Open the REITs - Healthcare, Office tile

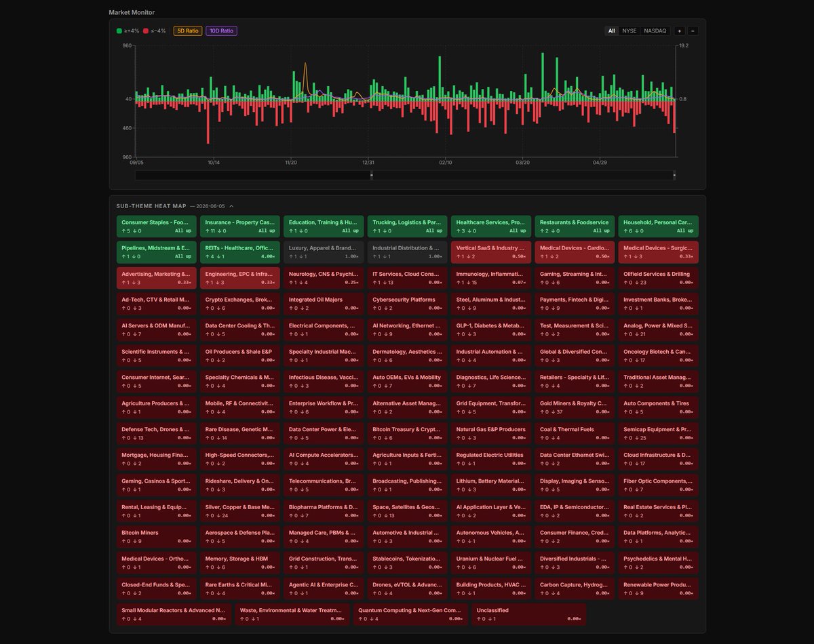240,252
